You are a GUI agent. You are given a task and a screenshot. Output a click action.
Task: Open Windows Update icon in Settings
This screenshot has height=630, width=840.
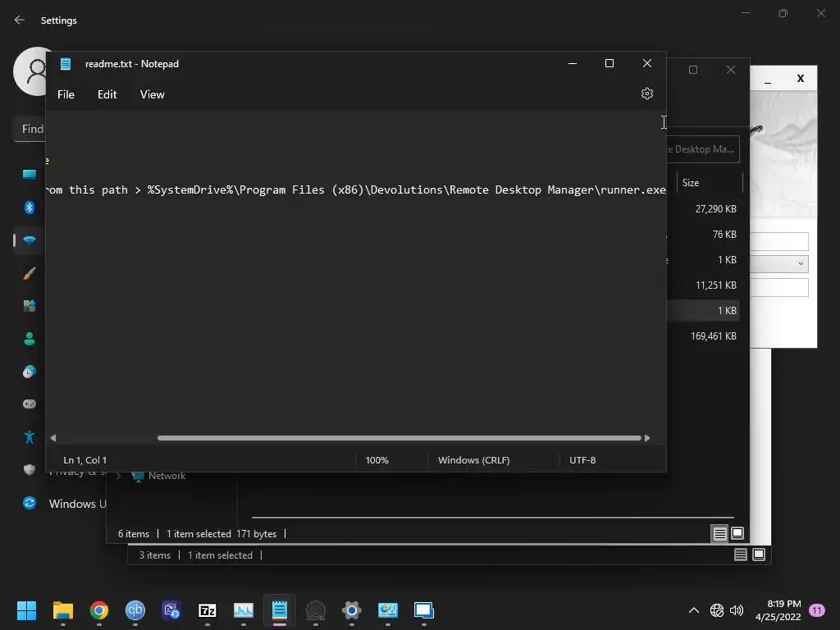click(30, 503)
